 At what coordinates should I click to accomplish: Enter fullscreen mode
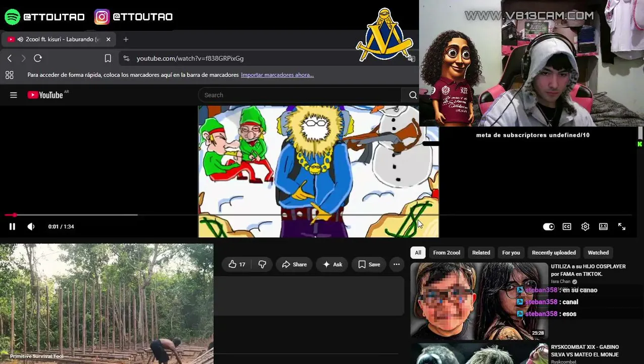coord(622,226)
